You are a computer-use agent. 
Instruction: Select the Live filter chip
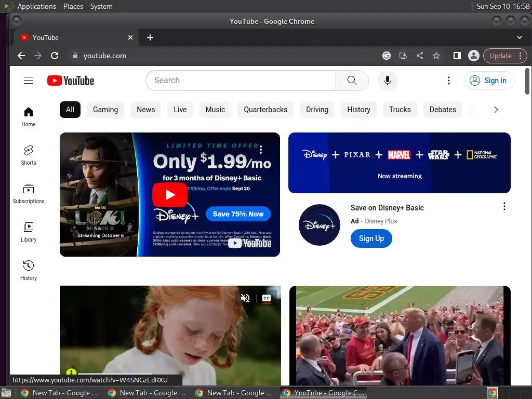point(180,110)
